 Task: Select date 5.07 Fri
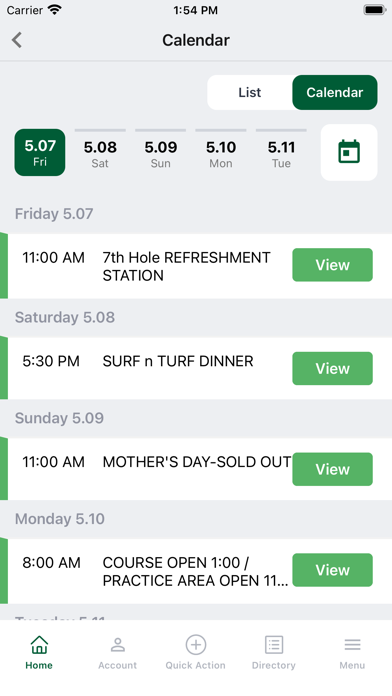pyautogui.click(x=40, y=152)
